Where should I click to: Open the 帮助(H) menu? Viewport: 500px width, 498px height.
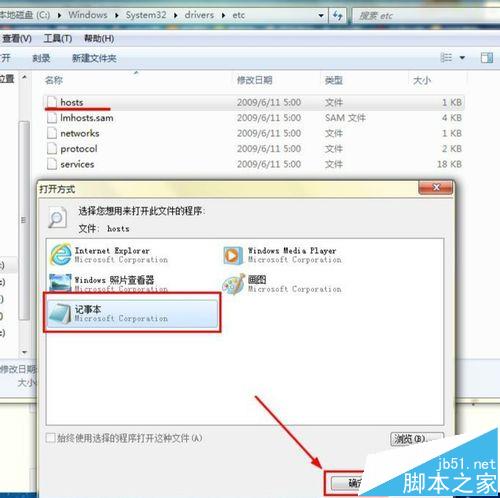(99, 39)
